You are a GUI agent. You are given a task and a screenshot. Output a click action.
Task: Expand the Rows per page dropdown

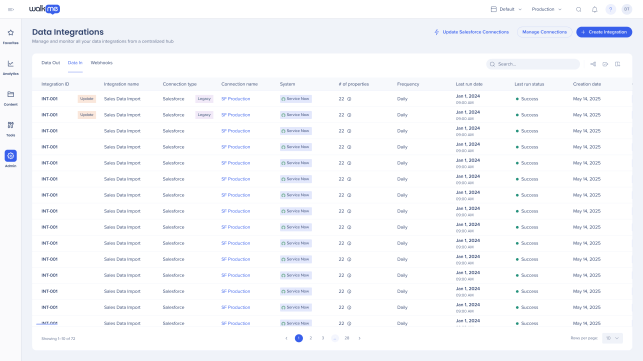612,338
